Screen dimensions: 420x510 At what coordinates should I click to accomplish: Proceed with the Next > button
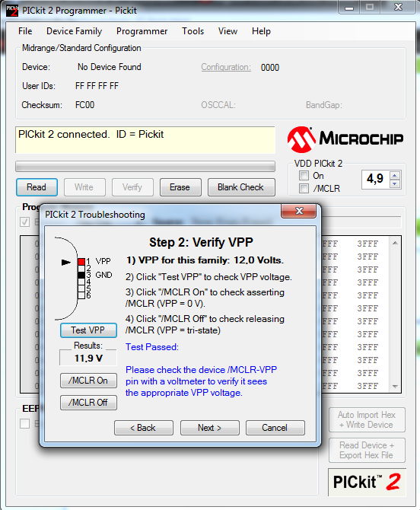pos(210,428)
